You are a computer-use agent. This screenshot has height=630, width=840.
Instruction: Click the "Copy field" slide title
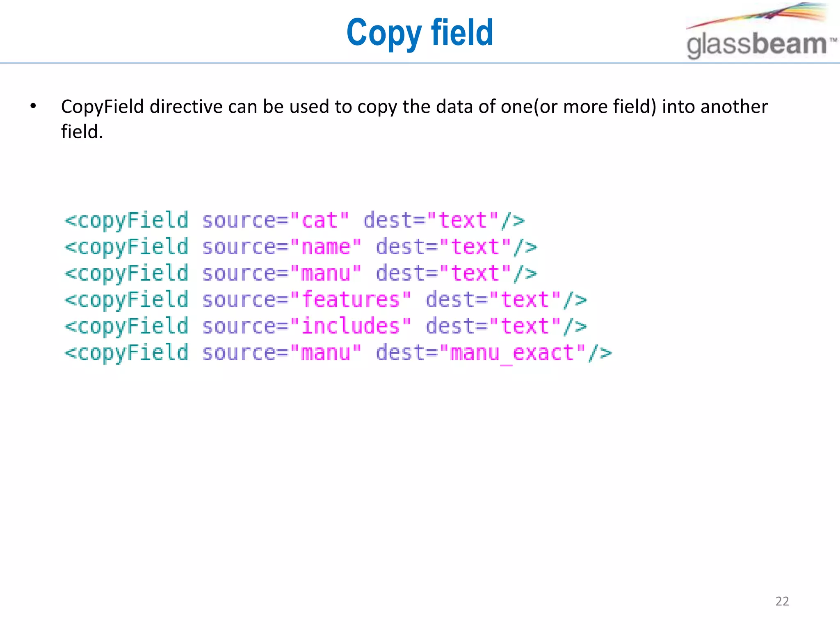(420, 33)
